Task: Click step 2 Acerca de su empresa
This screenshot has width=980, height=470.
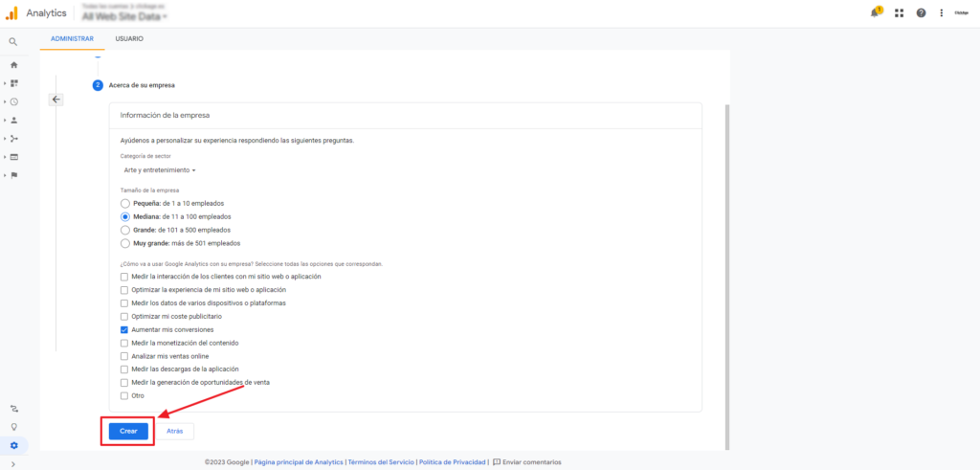Action: tap(134, 85)
